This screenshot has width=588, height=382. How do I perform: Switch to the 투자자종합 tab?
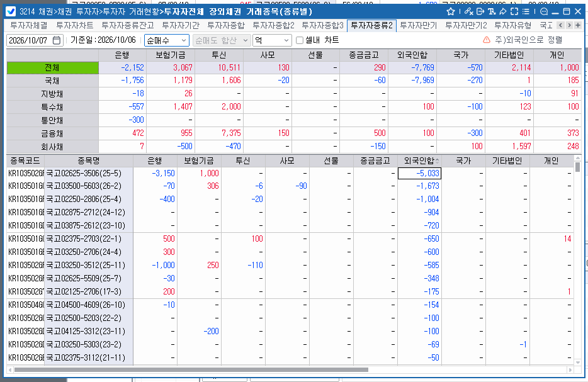coord(226,25)
